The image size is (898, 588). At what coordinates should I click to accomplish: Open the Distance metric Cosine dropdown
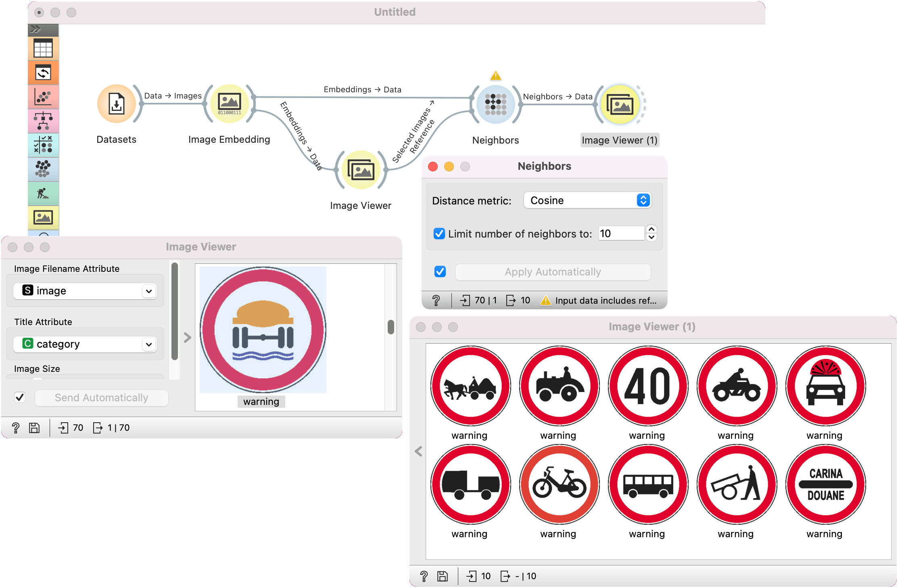pos(587,200)
